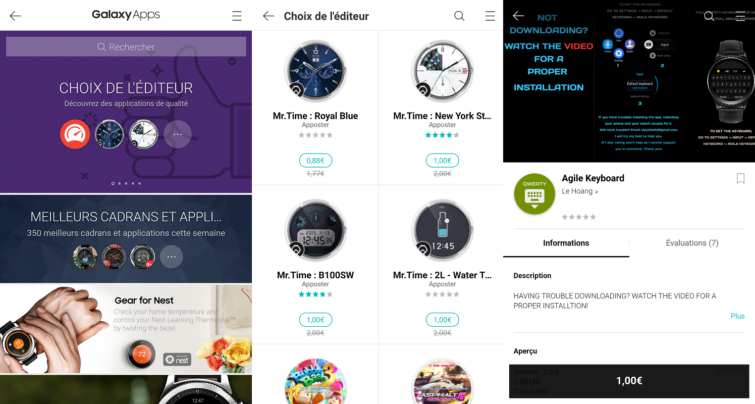The height and width of the screenshot is (404, 755).
Task: Open the Gear for Nest banner
Action: pyautogui.click(x=126, y=328)
